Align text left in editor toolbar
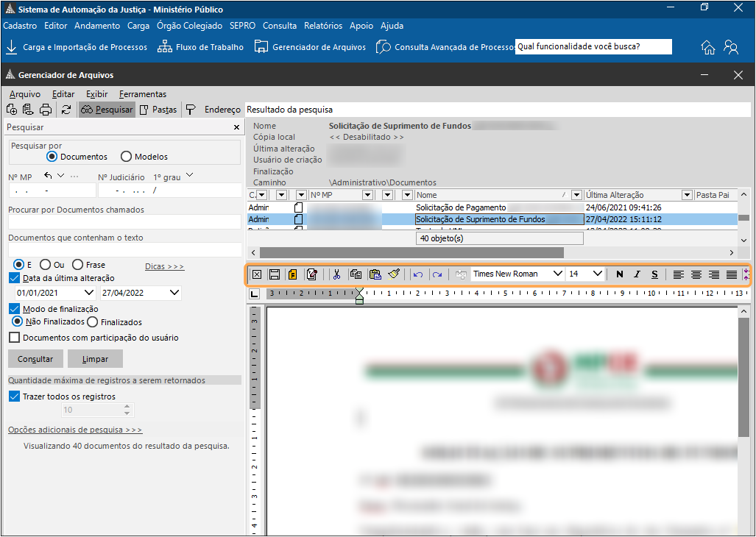 679,274
